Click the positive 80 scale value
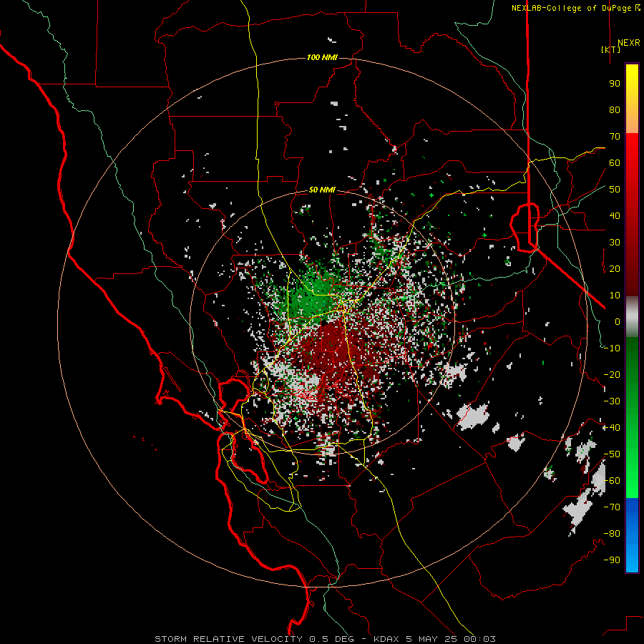The height and width of the screenshot is (644, 644). [615, 110]
